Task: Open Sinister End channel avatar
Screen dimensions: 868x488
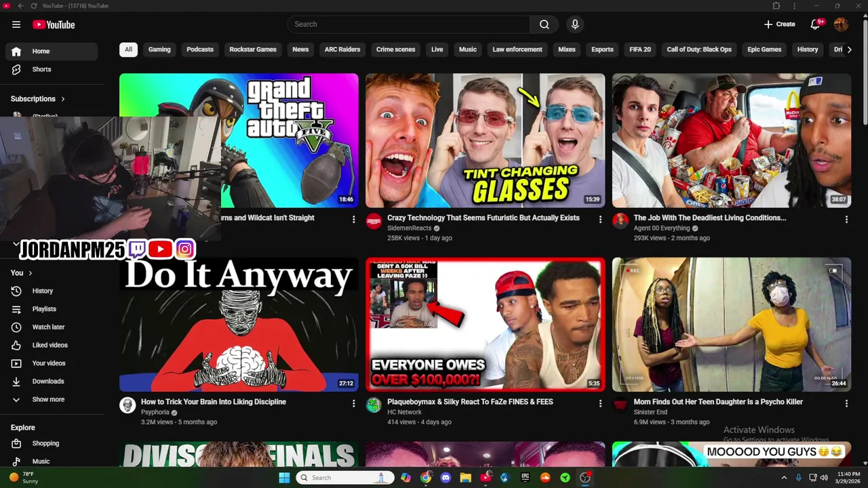Action: point(620,405)
